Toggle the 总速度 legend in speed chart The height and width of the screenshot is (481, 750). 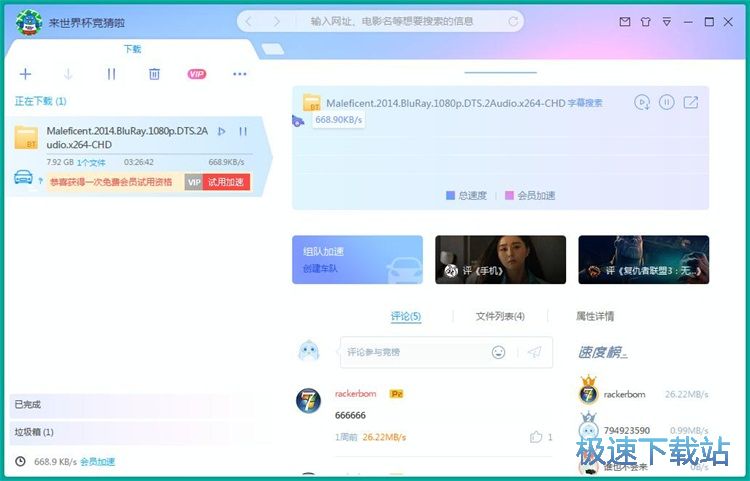coord(467,196)
